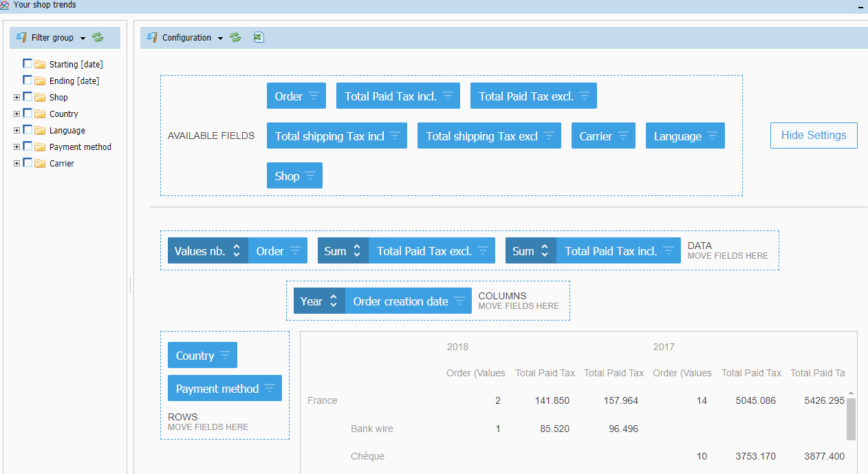Click the Excel export icon in Configuration toolbar
Viewport: 868px width, 474px height.
click(x=258, y=38)
